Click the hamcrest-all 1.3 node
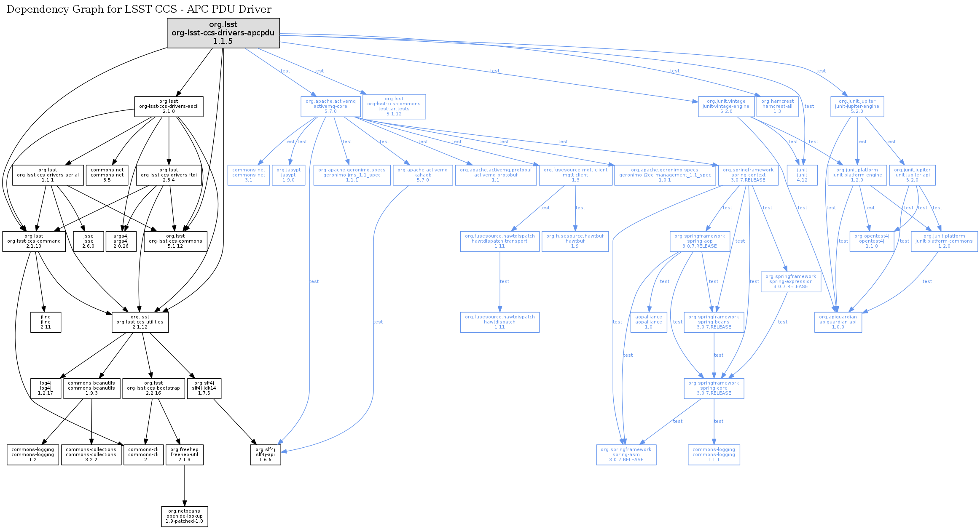This screenshot has height=529, width=980. point(777,107)
